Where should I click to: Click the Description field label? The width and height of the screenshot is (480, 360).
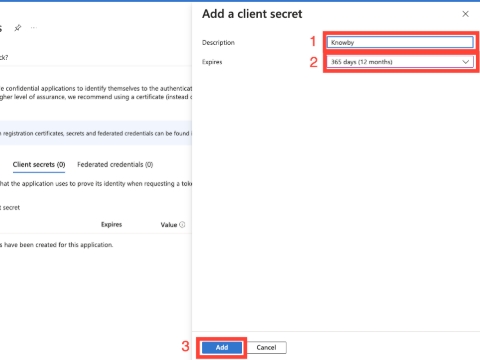tap(218, 43)
